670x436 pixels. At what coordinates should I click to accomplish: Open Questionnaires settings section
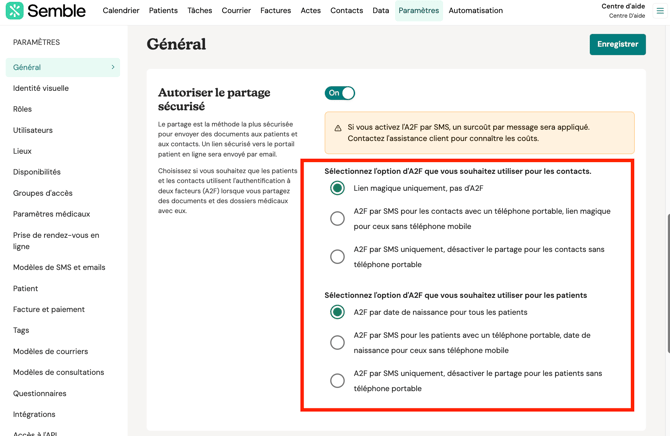point(40,393)
